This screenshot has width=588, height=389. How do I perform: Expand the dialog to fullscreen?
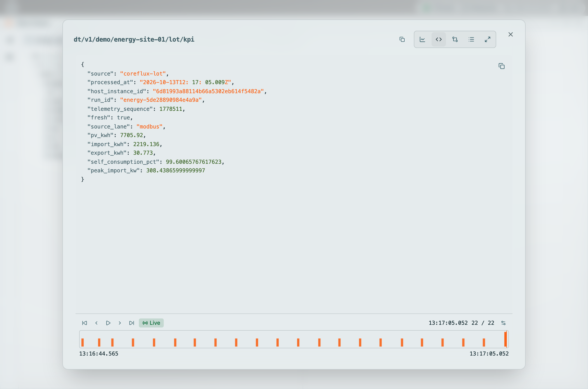(487, 39)
